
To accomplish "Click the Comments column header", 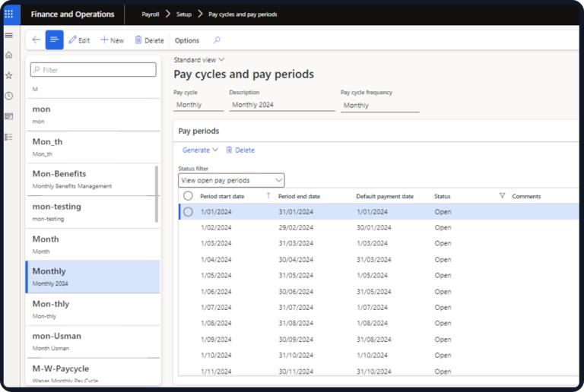I will [x=526, y=196].
